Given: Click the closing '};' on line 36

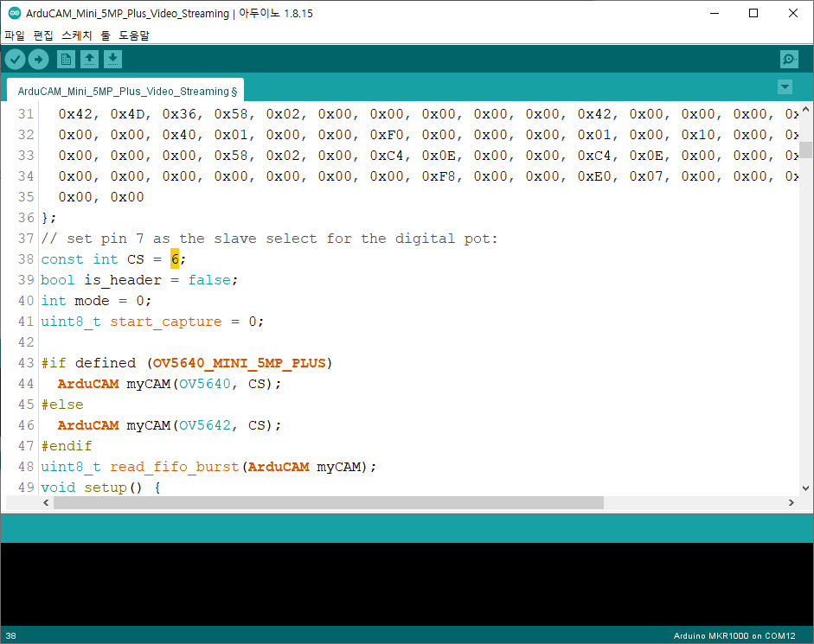Looking at the screenshot, I should pos(48,218).
